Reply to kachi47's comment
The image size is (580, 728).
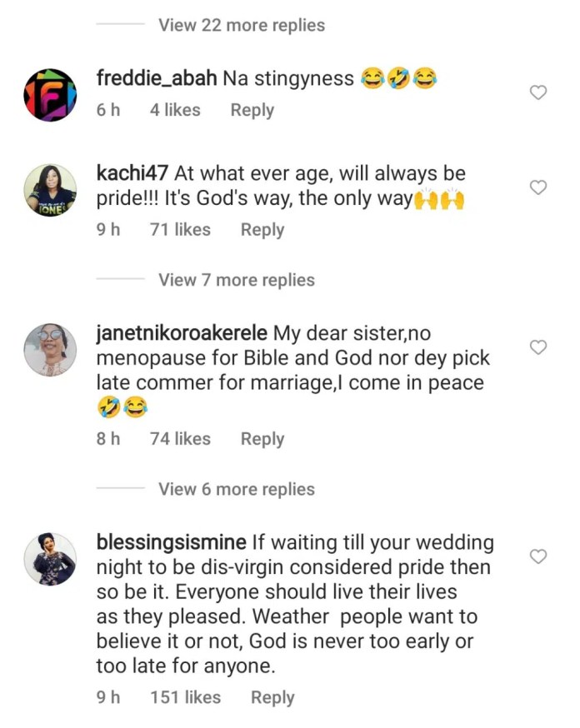coord(262,229)
